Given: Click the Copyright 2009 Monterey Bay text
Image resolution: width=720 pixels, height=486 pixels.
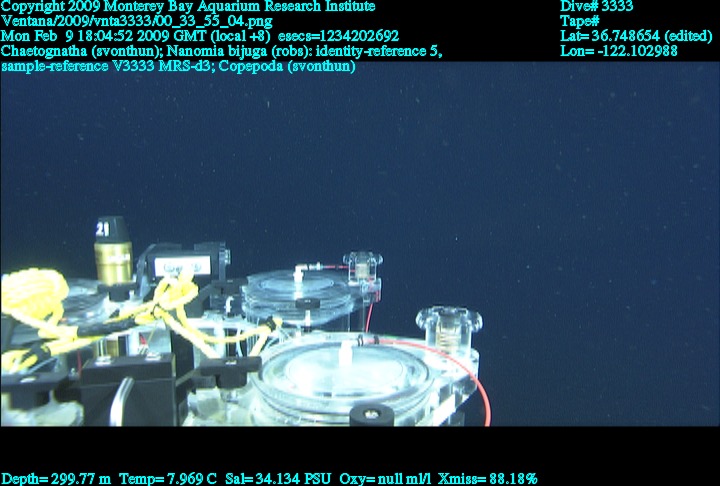Looking at the screenshot, I should pyautogui.click(x=188, y=7).
